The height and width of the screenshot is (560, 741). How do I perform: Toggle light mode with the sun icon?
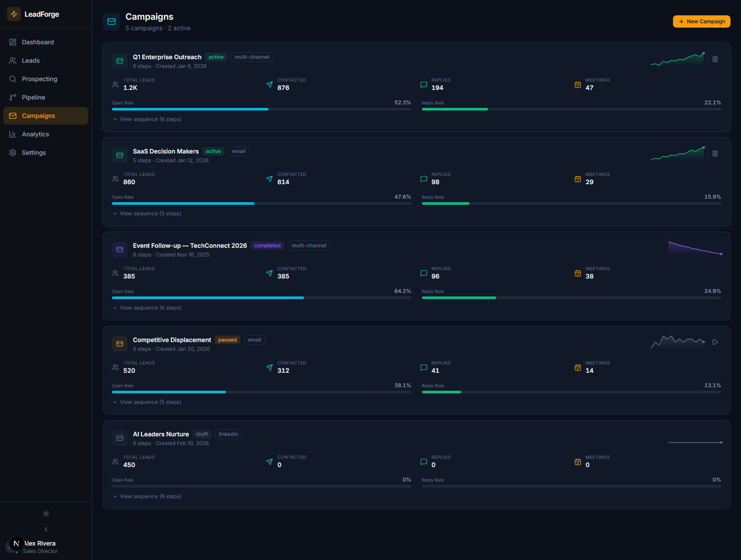46,513
